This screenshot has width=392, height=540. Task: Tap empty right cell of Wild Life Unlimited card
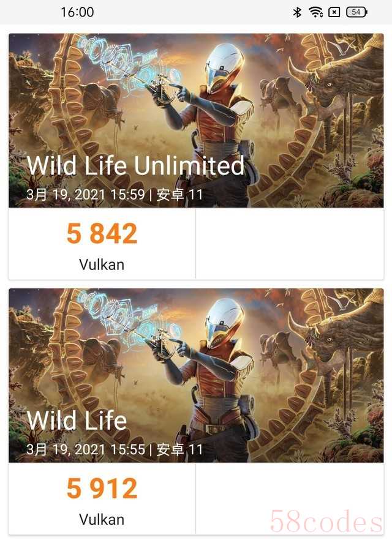pos(289,244)
